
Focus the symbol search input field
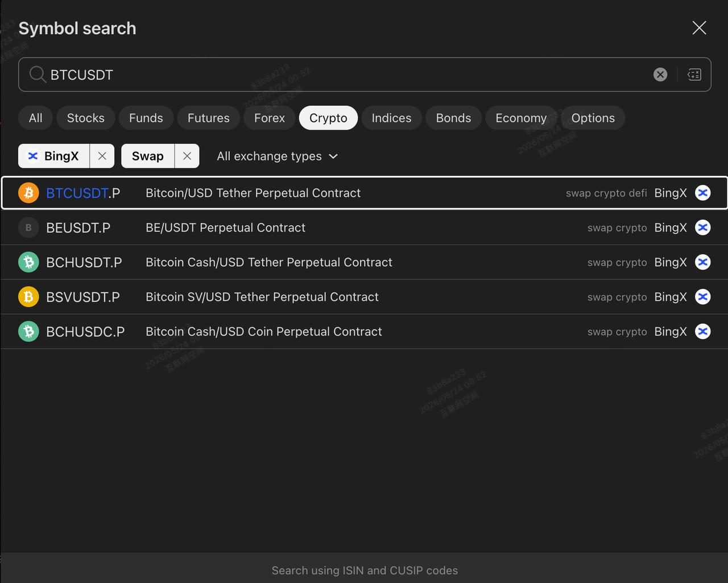click(365, 75)
